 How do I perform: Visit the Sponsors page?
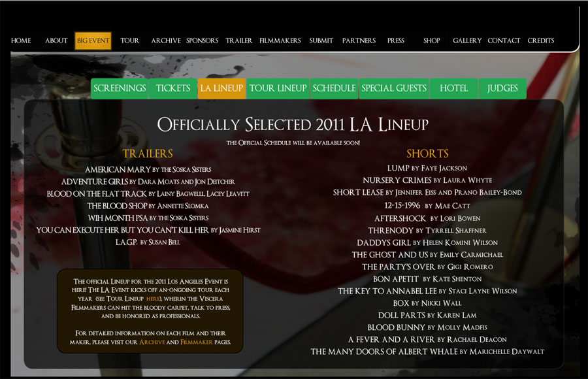[202, 41]
